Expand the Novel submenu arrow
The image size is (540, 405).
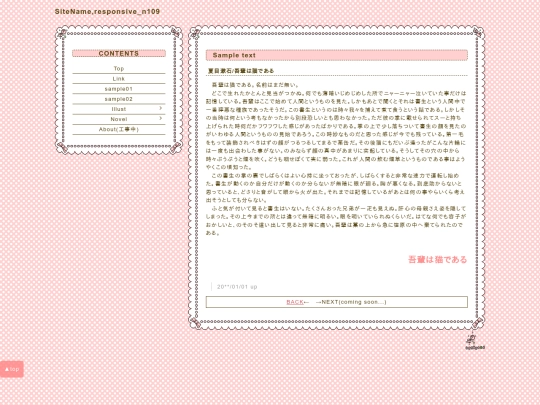coord(160,118)
